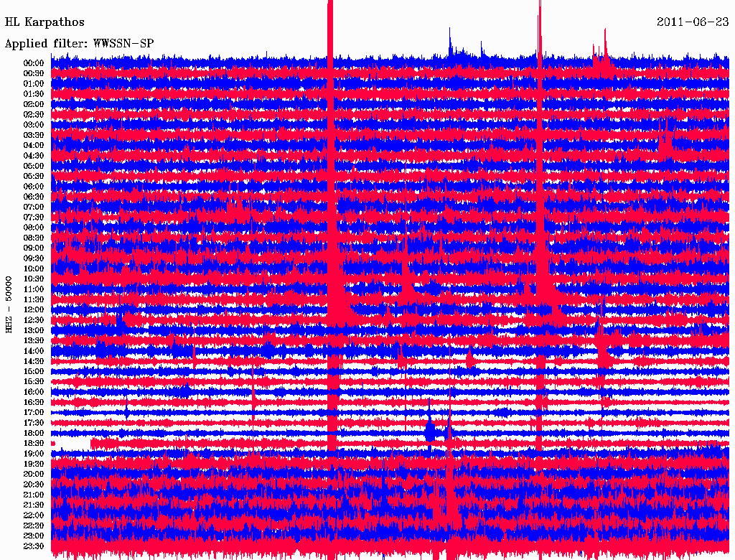Click the date '2011-06-23'

[x=693, y=22]
